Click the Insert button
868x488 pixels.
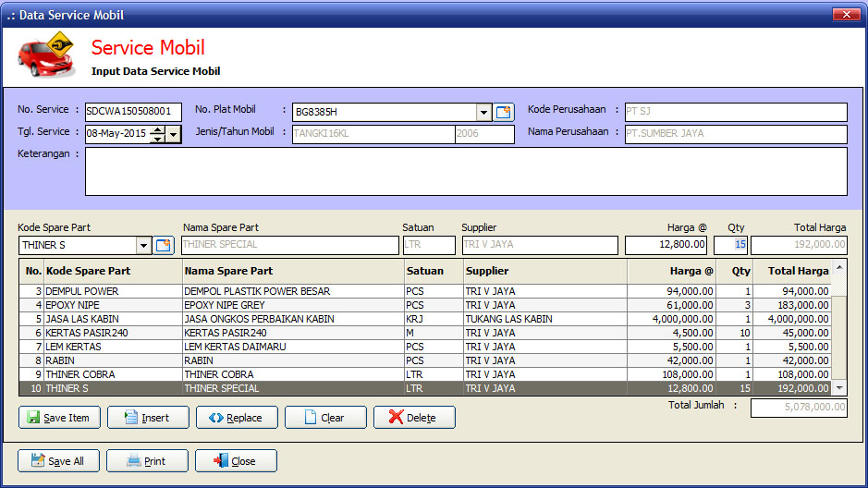[148, 418]
